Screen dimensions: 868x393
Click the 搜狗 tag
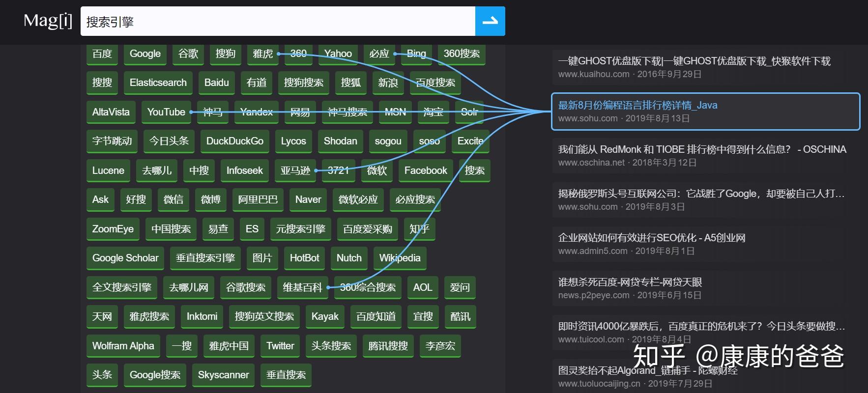[226, 54]
